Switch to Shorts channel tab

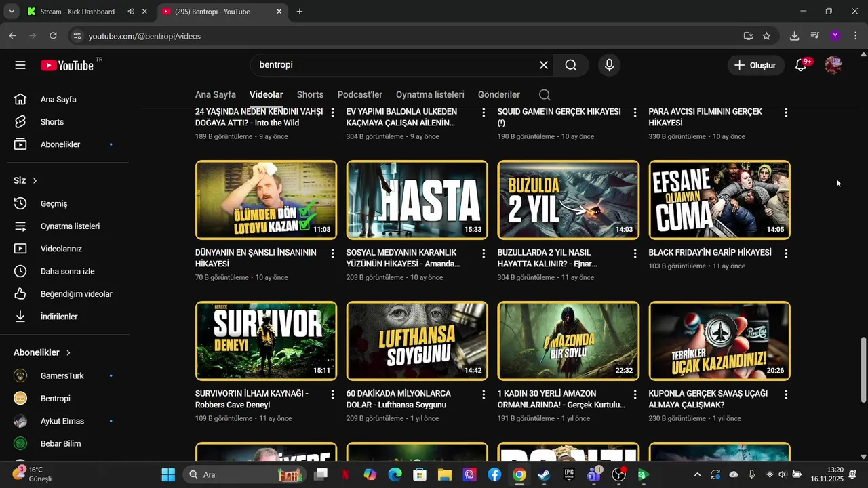tap(310, 95)
